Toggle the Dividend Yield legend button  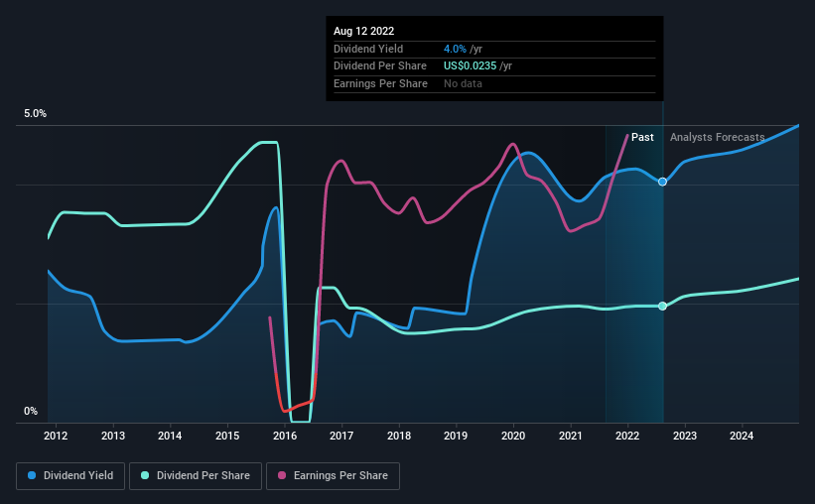(70, 476)
